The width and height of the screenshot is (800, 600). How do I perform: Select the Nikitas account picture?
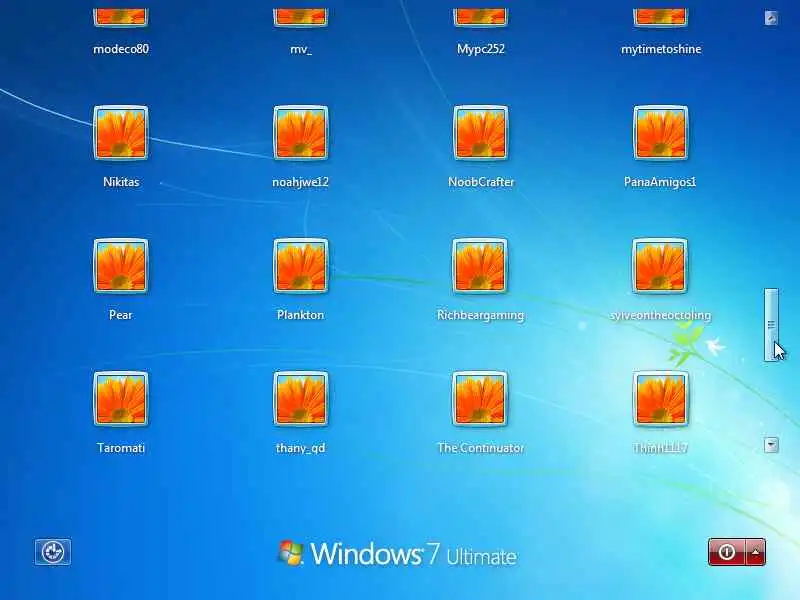click(121, 133)
